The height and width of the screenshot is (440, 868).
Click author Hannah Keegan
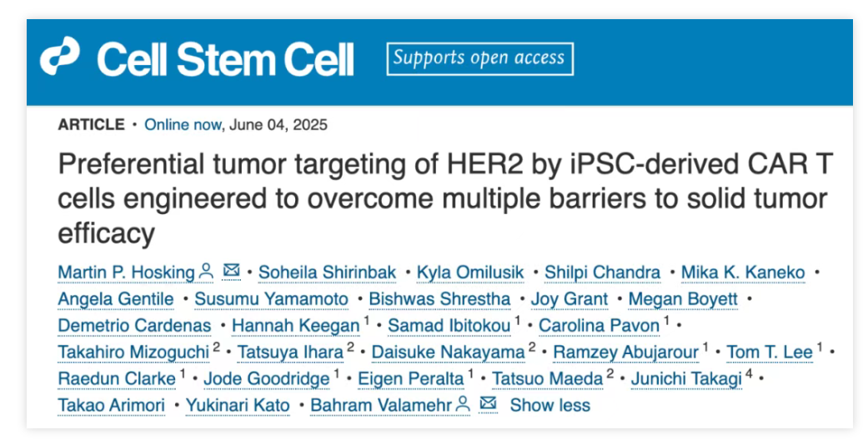point(296,326)
